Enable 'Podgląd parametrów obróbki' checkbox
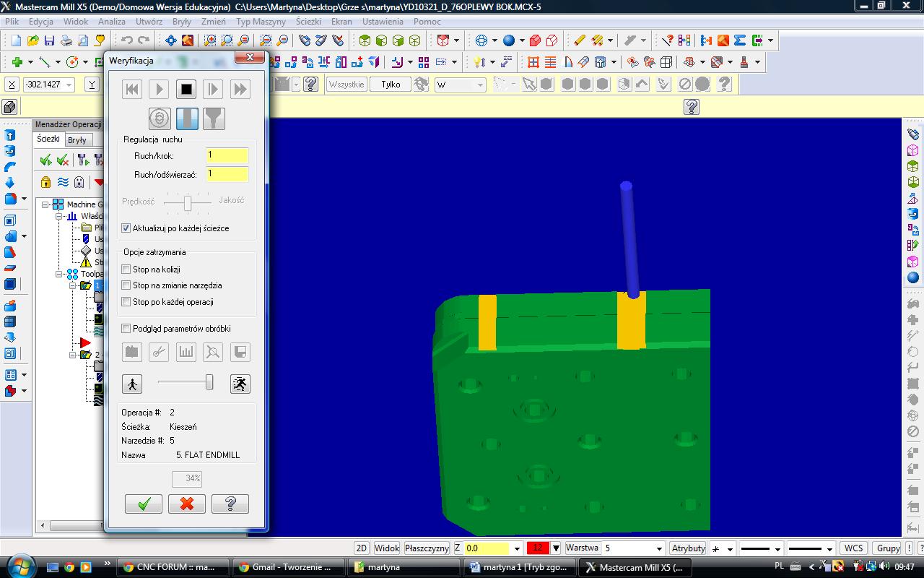The image size is (924, 578). click(126, 329)
